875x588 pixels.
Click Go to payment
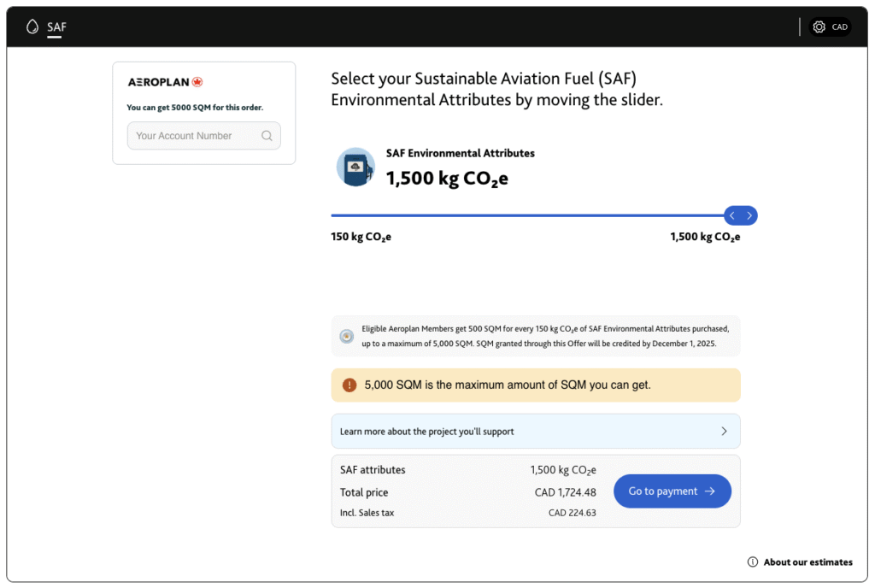coord(672,491)
